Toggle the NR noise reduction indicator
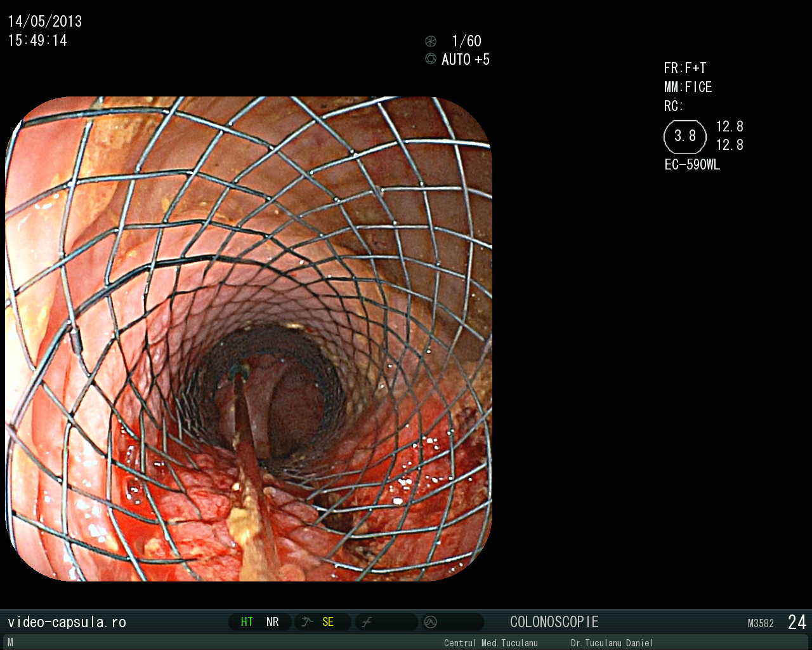Viewport: 812px width, 650px height. pos(273,622)
